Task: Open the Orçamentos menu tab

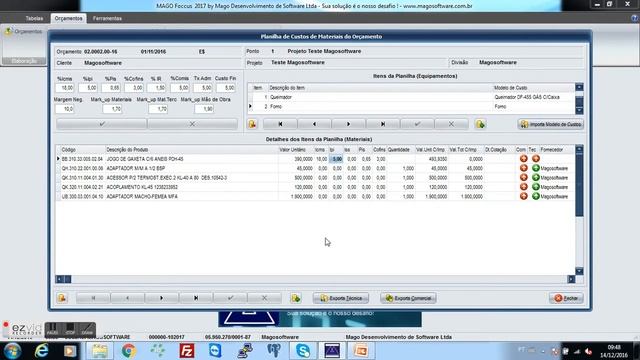Action: pyautogui.click(x=68, y=18)
